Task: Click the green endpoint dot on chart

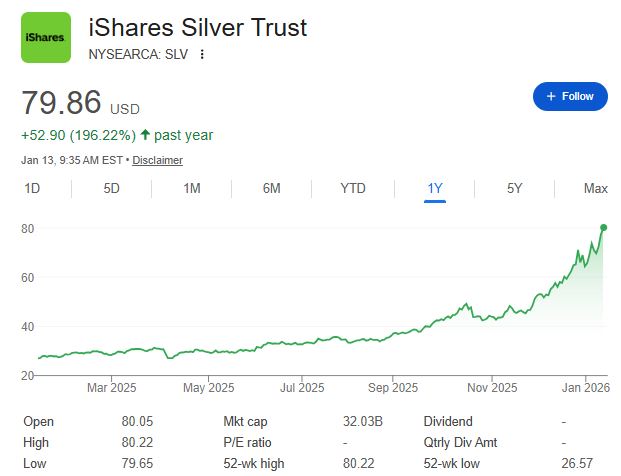Action: pos(603,228)
